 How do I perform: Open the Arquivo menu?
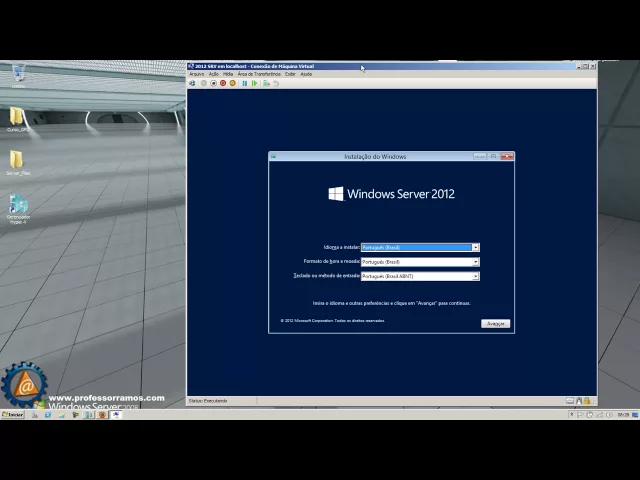click(x=196, y=74)
